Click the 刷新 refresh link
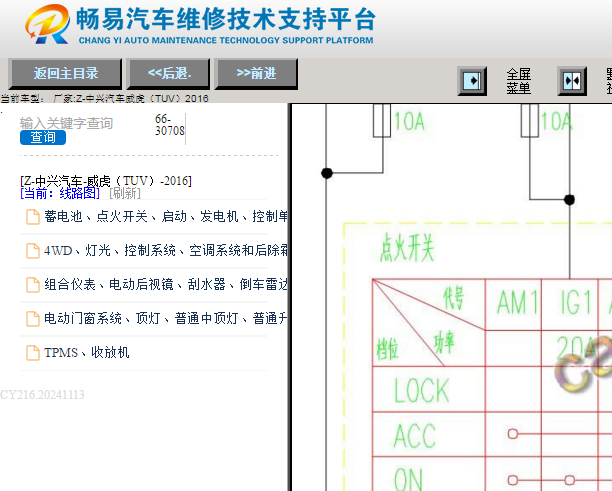The height and width of the screenshot is (491, 612). [x=125, y=193]
